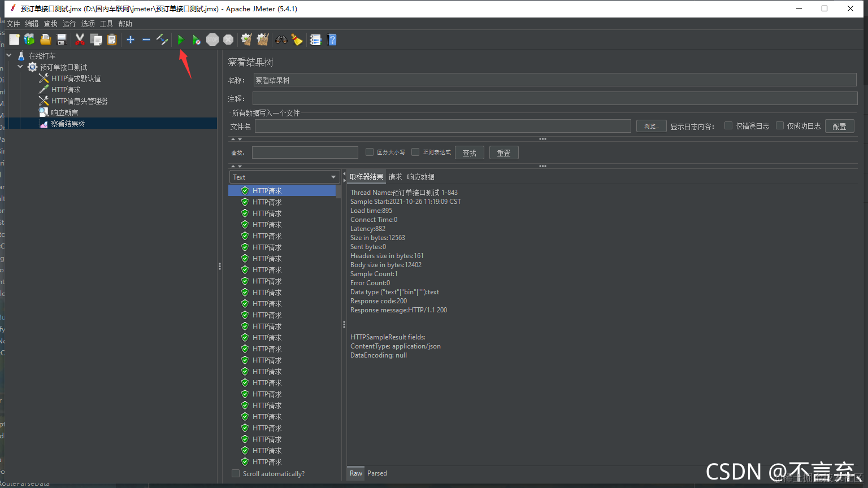Click the Toggle enabled state icon
Viewport: 868px width, 488px height.
pyautogui.click(x=162, y=40)
